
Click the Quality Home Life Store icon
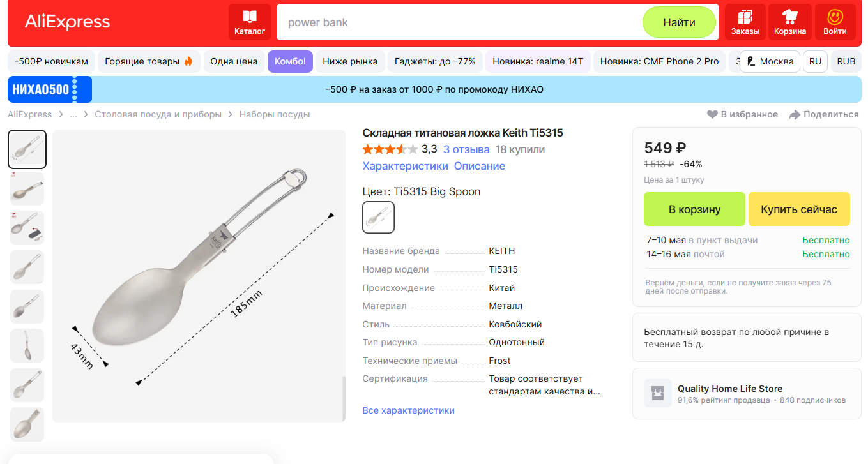[x=653, y=393]
